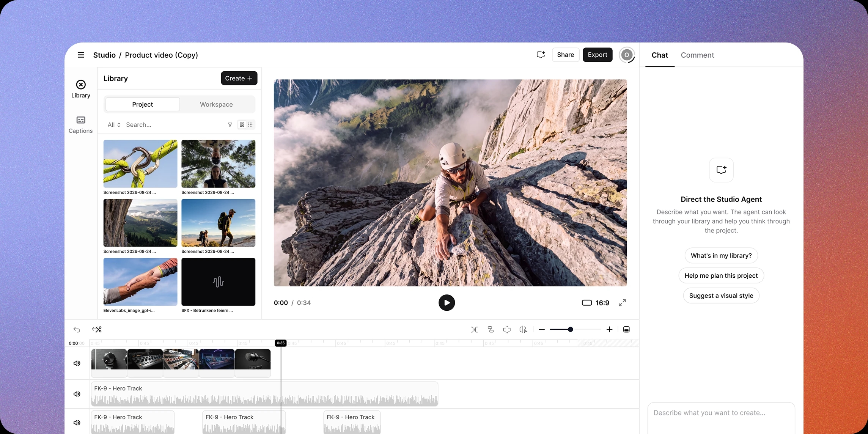Viewport: 868px width, 434px height.
Task: Expand the preview to fullscreen
Action: point(622,303)
